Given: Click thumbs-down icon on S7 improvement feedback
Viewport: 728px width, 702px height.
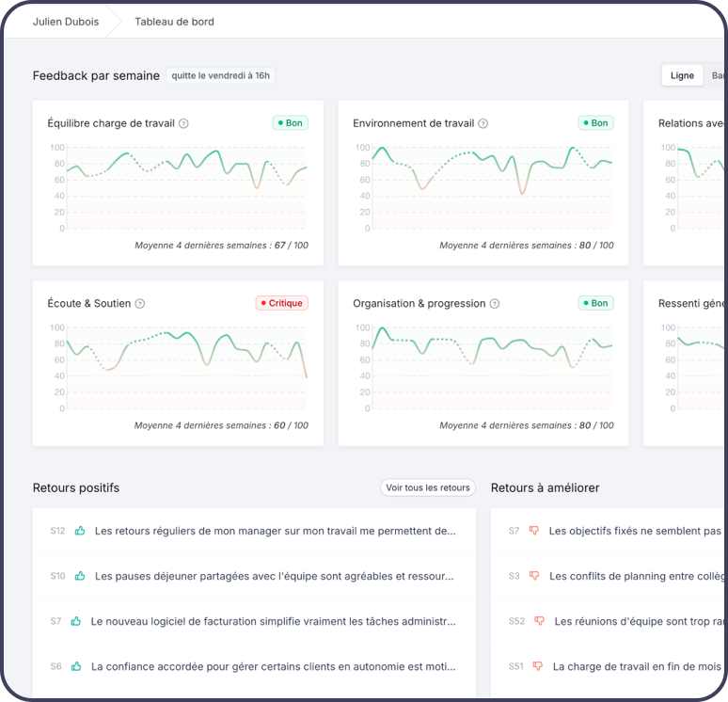Looking at the screenshot, I should [534, 531].
